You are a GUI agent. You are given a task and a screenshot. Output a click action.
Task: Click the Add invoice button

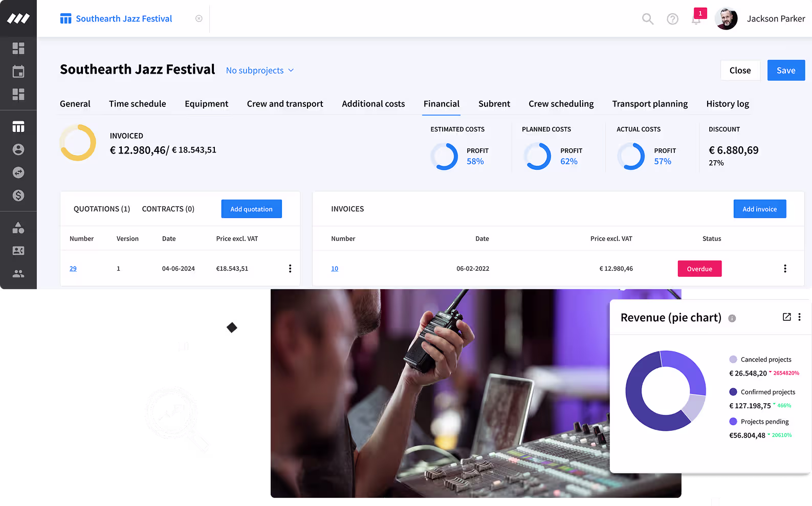click(x=760, y=209)
